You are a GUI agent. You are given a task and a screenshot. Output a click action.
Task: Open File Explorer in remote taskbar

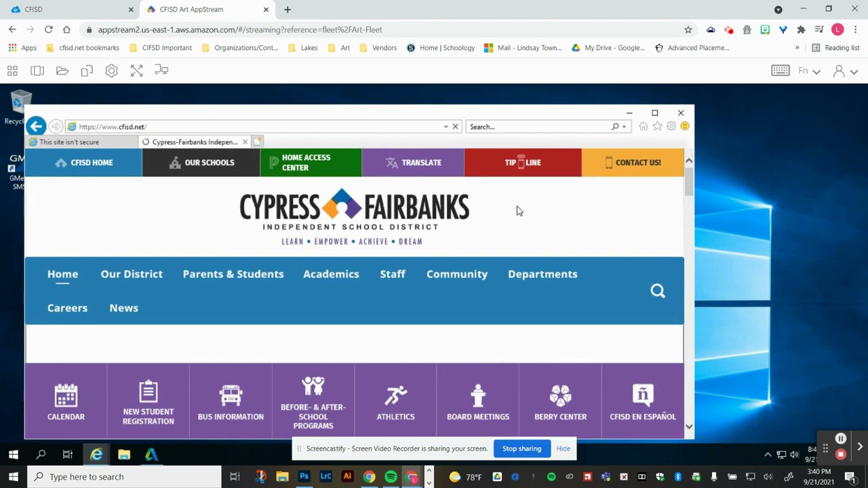pyautogui.click(x=123, y=455)
